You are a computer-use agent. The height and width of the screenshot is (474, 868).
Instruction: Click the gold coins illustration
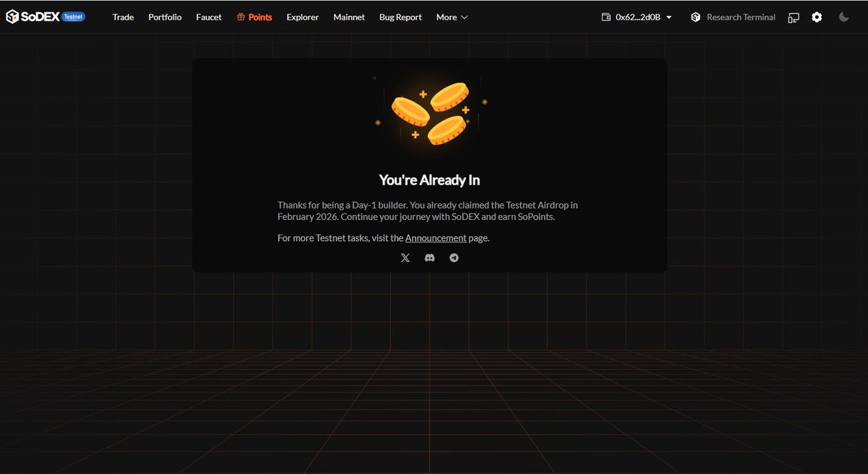(430, 112)
